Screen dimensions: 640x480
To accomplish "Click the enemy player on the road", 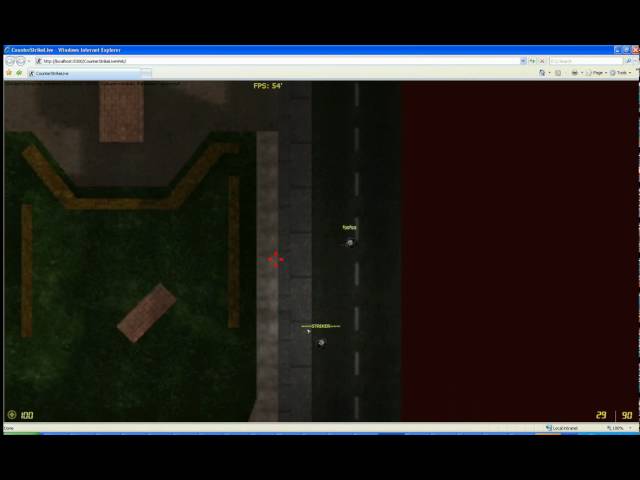I will pyautogui.click(x=349, y=243).
